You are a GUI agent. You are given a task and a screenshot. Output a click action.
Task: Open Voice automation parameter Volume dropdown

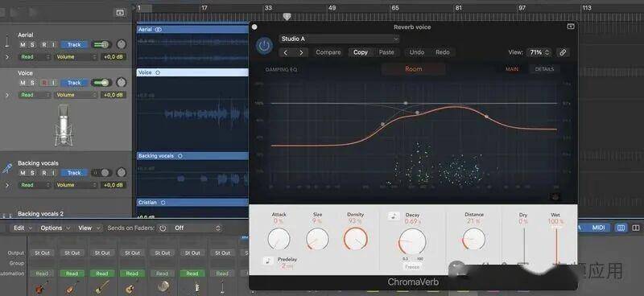point(76,95)
